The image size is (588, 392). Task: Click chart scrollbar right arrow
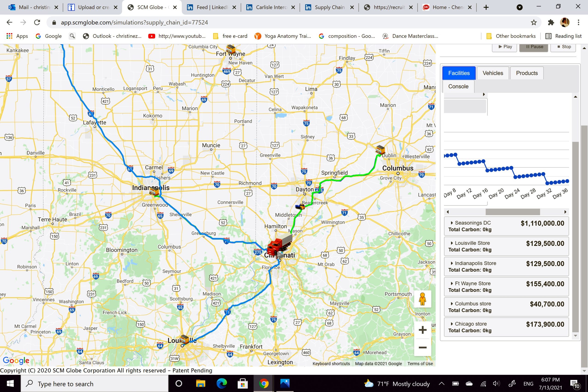coord(565,212)
